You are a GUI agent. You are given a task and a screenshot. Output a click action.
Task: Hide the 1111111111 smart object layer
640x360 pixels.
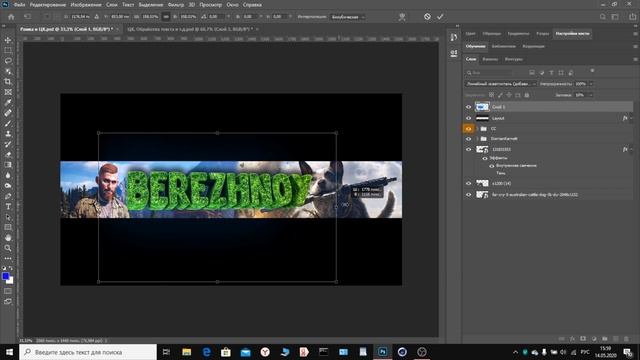[x=469, y=149]
